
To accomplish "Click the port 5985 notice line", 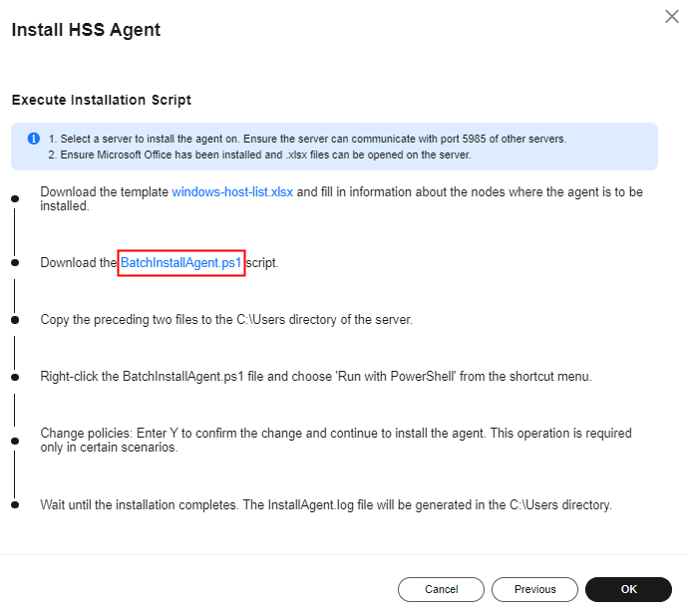I will [x=307, y=139].
